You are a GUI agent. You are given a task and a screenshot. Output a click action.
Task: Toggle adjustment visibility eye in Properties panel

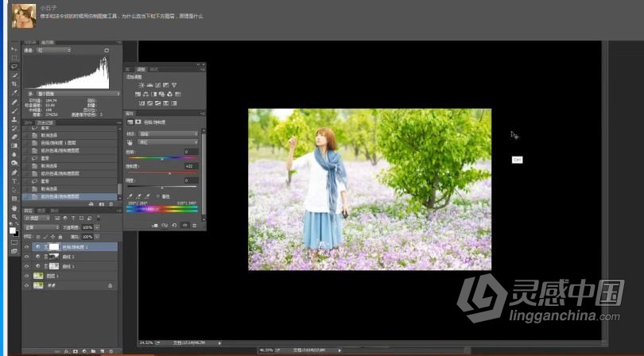pos(184,226)
